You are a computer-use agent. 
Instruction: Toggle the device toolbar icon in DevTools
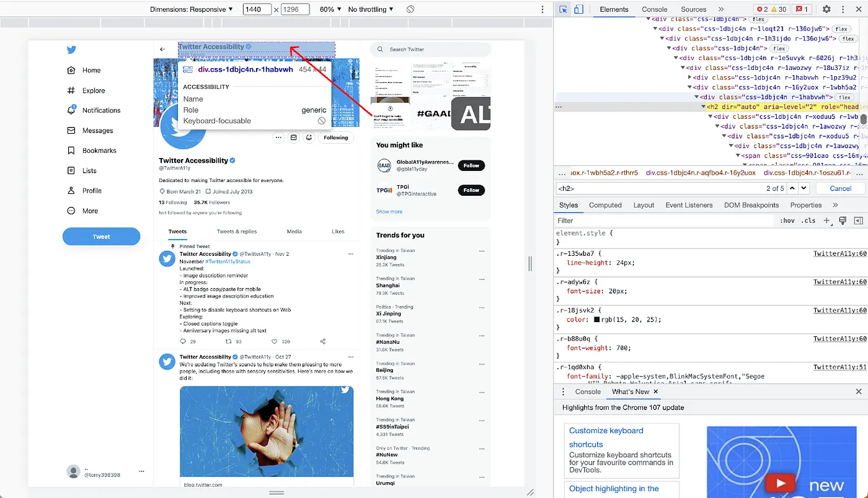pos(578,9)
